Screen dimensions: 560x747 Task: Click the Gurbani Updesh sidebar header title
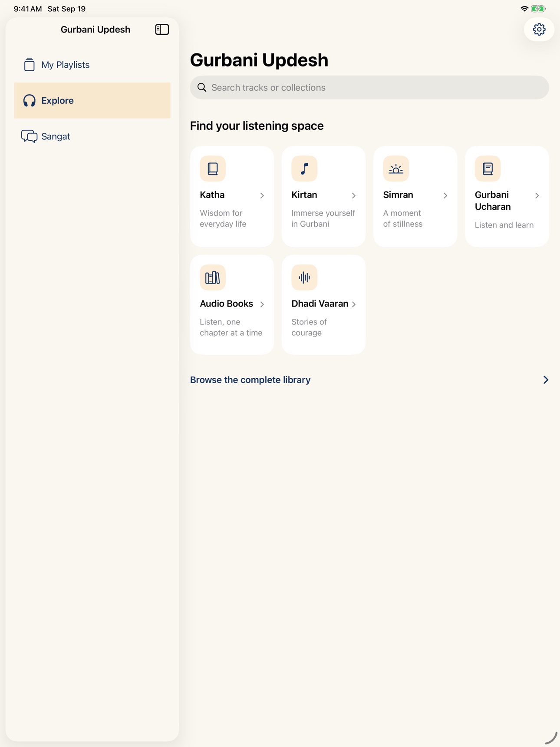coord(96,30)
